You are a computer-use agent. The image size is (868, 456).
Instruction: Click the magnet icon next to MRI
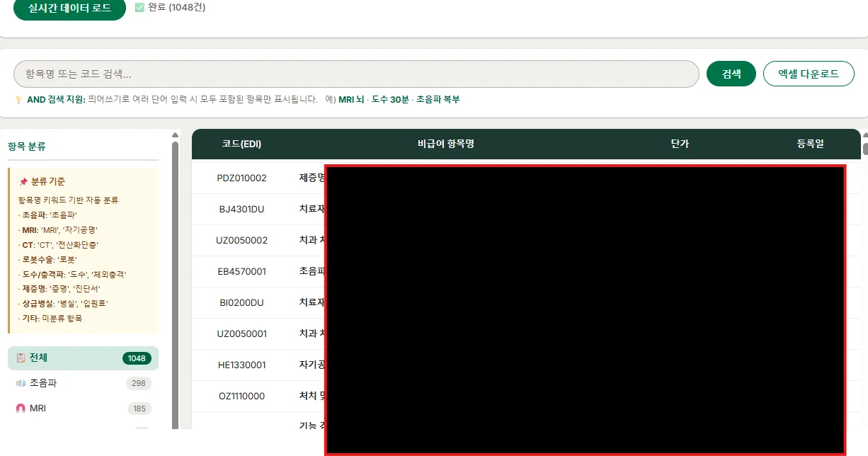click(21, 409)
